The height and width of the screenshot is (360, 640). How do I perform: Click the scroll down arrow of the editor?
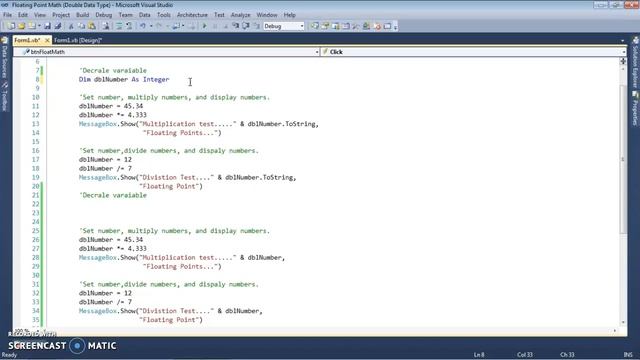click(623, 322)
